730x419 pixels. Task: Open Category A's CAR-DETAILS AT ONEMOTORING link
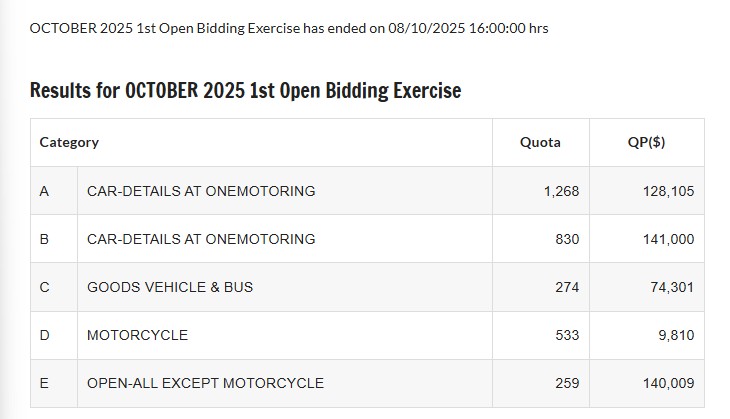pos(201,191)
